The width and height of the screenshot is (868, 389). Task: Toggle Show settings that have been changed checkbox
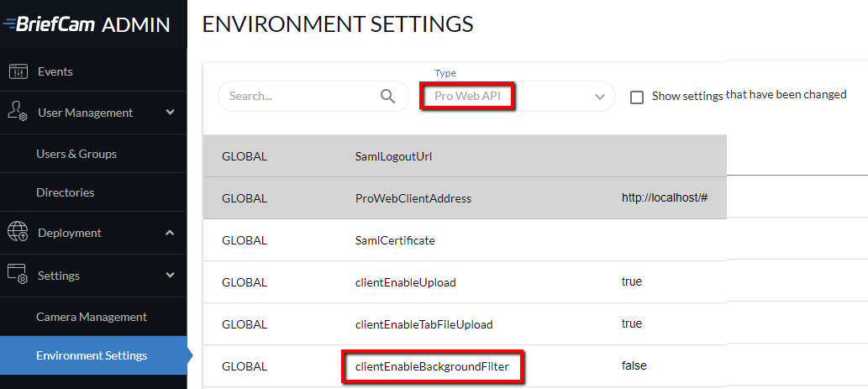pyautogui.click(x=637, y=97)
